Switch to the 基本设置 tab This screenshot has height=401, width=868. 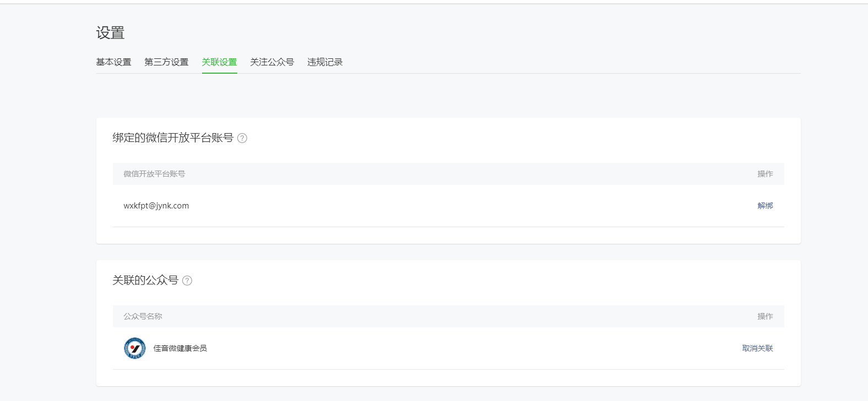click(x=114, y=62)
